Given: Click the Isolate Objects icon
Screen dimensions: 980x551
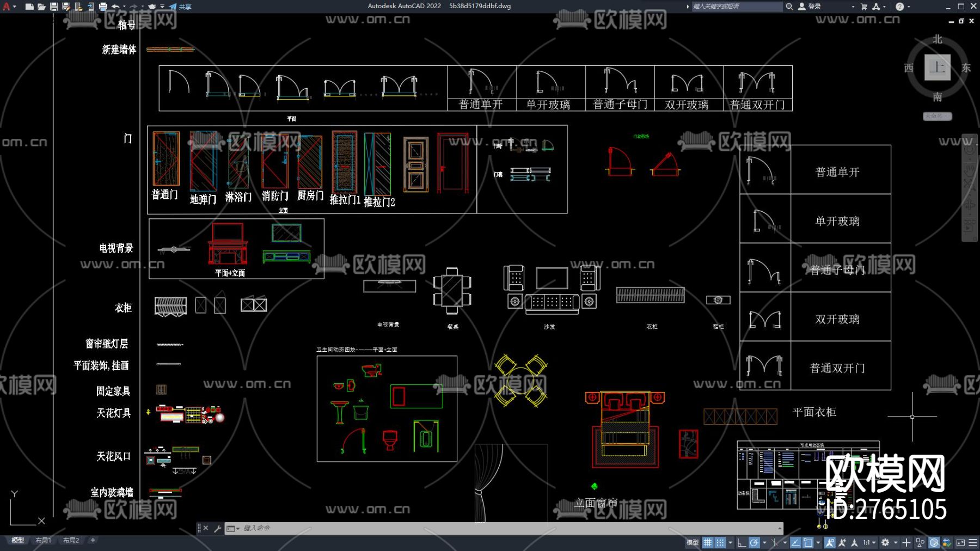Looking at the screenshot, I should coord(920,542).
